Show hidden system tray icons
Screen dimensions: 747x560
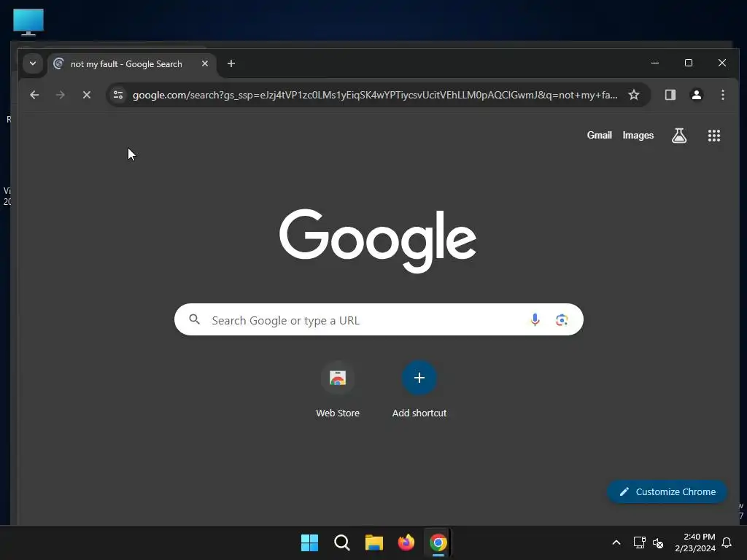[x=616, y=542]
